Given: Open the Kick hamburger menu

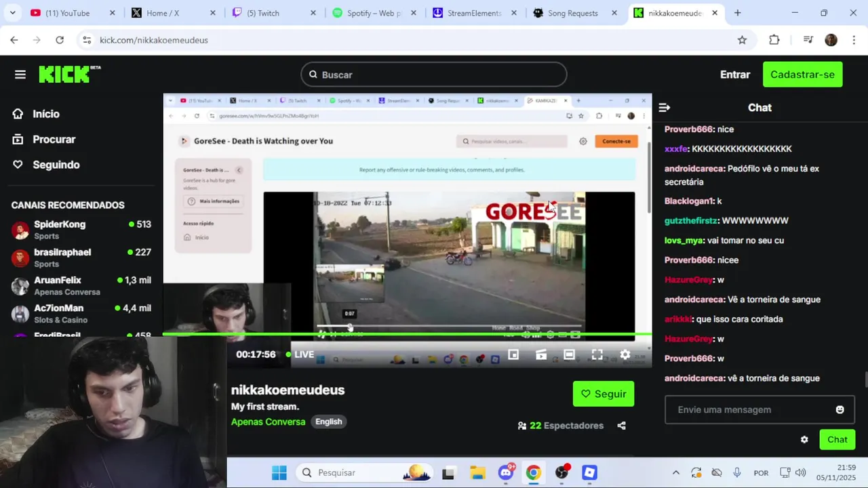Looking at the screenshot, I should coord(20,75).
